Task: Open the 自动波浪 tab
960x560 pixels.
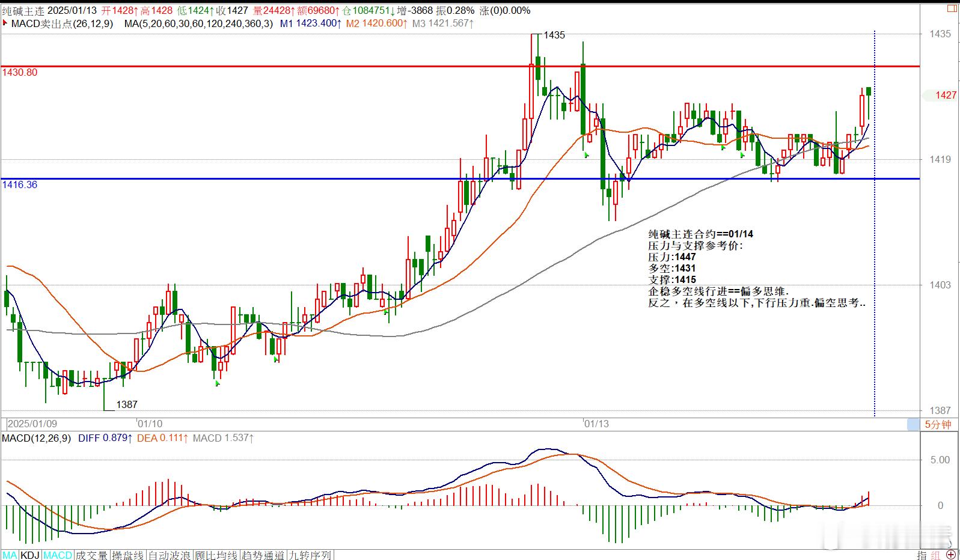Action: [x=170, y=555]
